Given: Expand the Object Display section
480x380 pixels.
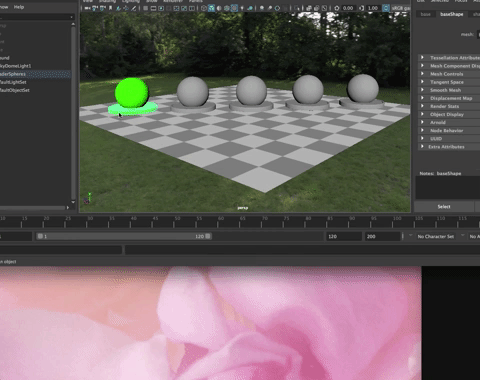Looking at the screenshot, I should click(449, 114).
